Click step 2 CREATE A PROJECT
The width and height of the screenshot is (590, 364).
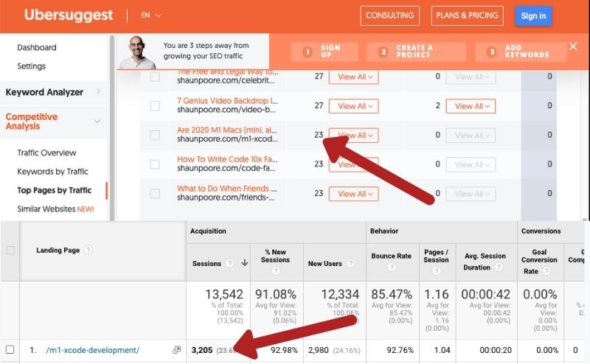(416, 52)
